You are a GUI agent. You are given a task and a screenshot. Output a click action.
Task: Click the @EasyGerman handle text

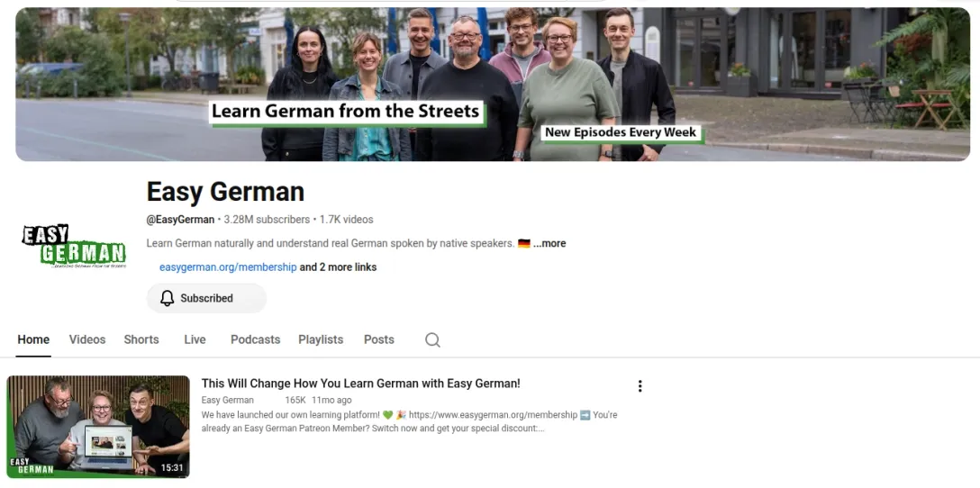pyautogui.click(x=180, y=220)
